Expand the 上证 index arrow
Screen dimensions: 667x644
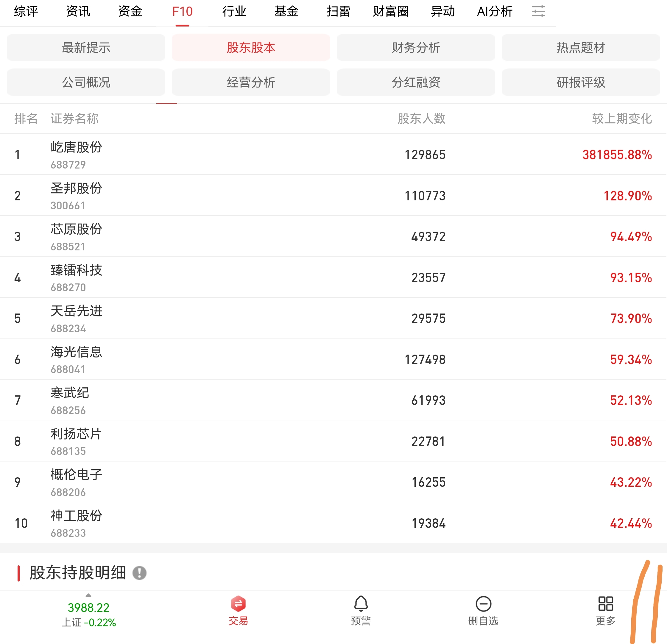(88, 595)
